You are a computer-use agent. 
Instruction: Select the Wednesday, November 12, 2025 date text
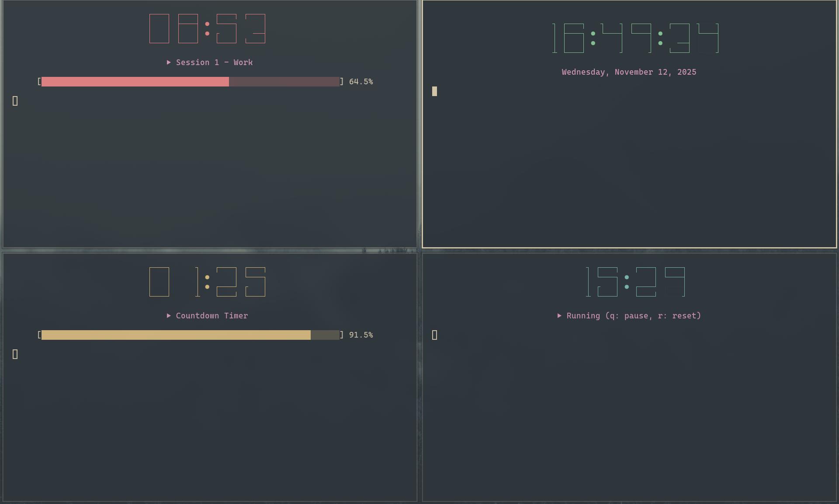click(629, 72)
